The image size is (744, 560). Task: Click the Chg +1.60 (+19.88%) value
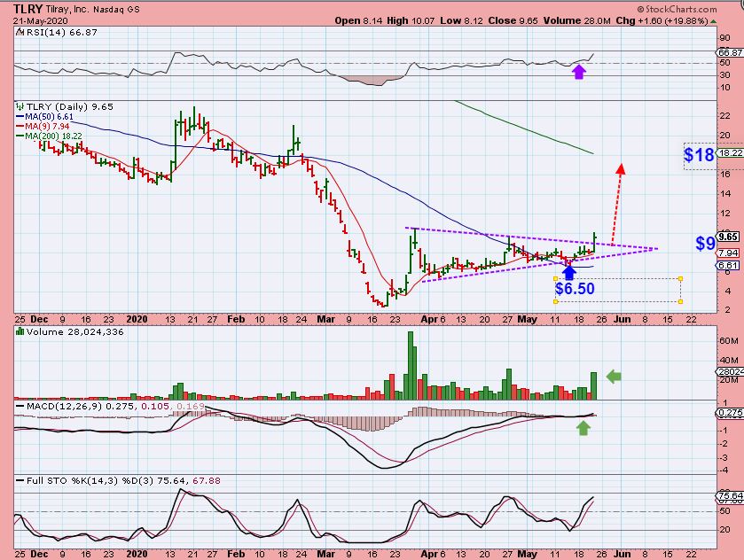(662, 21)
